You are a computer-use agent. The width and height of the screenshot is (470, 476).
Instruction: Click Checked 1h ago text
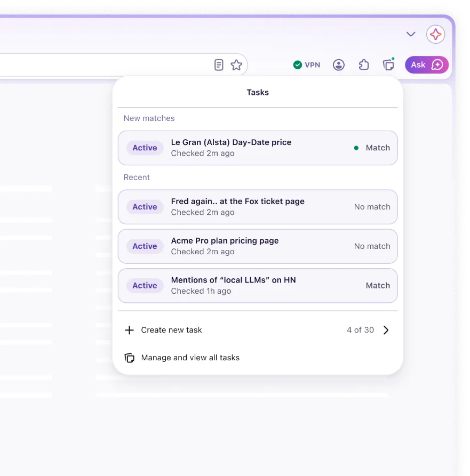click(201, 291)
